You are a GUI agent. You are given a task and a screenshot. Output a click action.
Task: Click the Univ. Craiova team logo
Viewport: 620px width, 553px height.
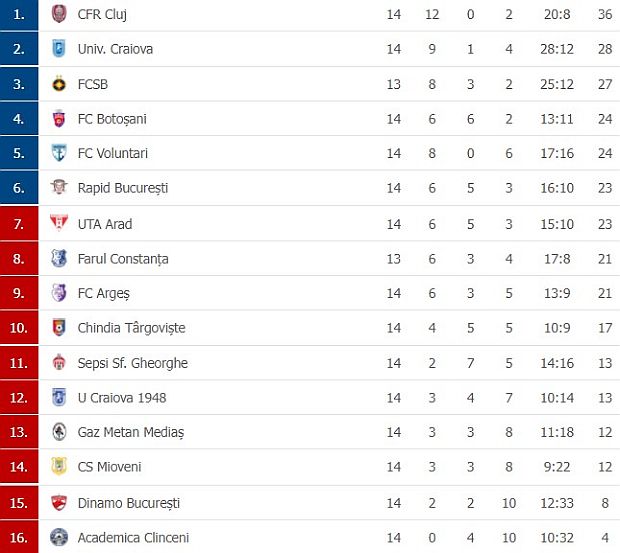[59, 49]
